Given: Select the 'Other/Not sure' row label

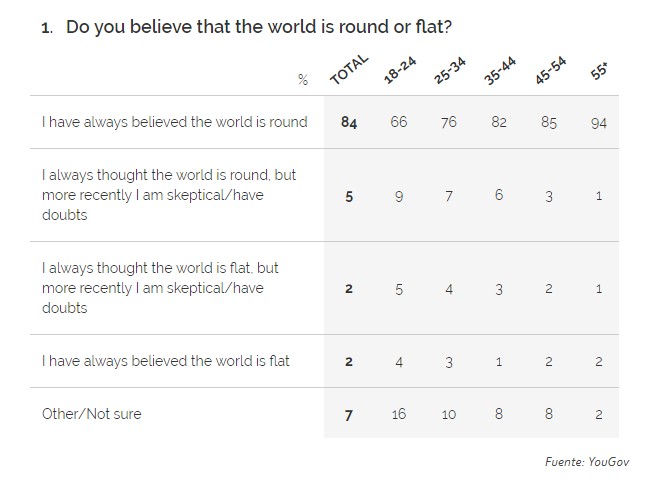Looking at the screenshot, I should (91, 413).
